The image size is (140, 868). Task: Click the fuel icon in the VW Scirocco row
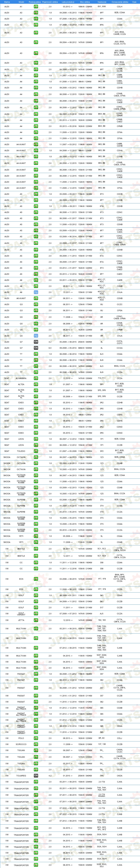click(x=36, y=744)
